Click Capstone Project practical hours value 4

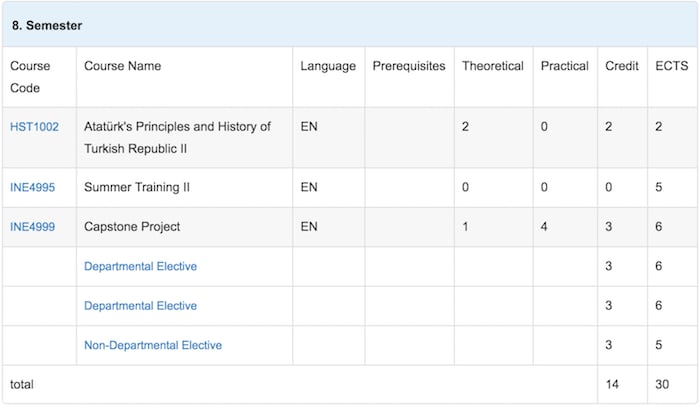(544, 226)
